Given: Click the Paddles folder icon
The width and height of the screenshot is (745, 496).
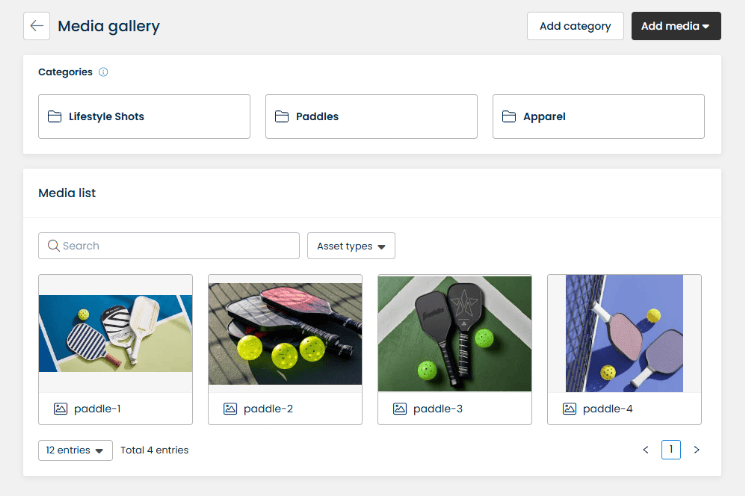Looking at the screenshot, I should 282,117.
